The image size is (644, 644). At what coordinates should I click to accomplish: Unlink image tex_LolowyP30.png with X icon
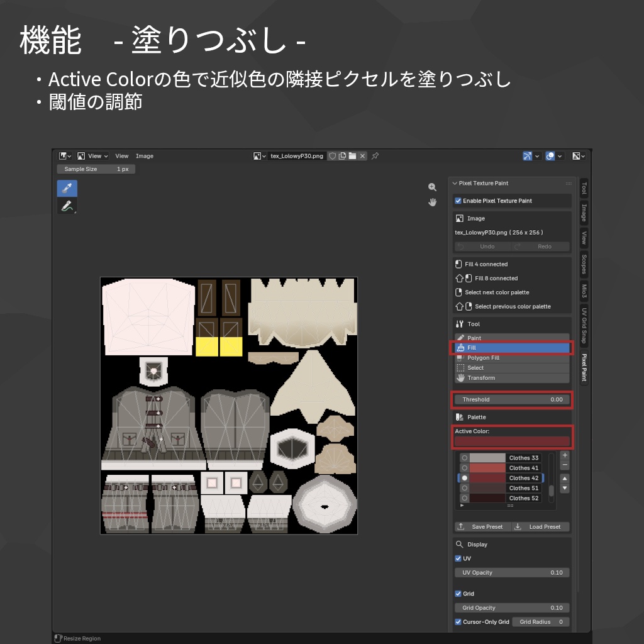[x=362, y=156]
